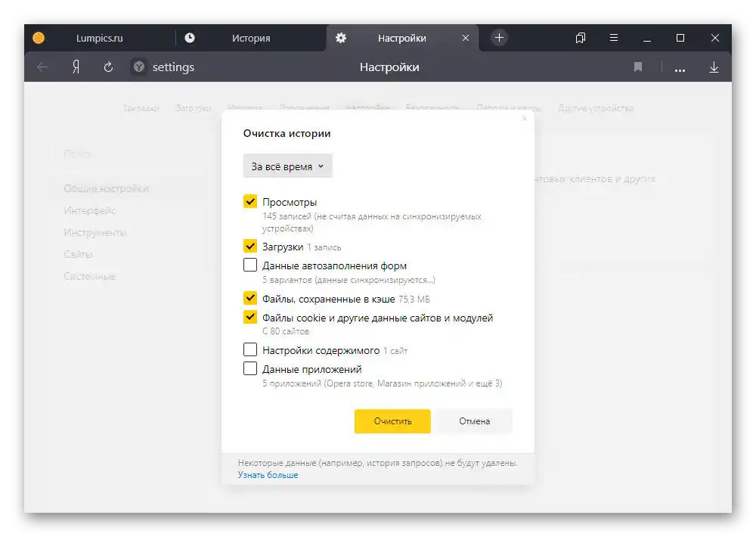Click the orange Lumpics.ru tab favicon

(x=39, y=38)
